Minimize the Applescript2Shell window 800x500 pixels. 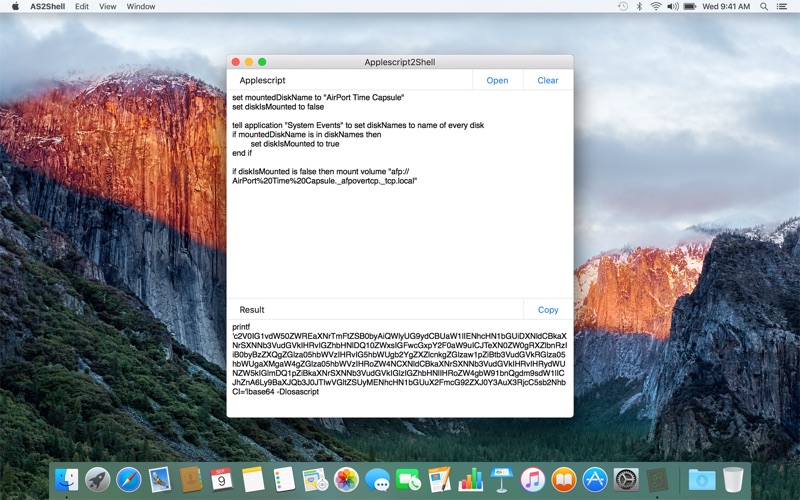click(249, 62)
